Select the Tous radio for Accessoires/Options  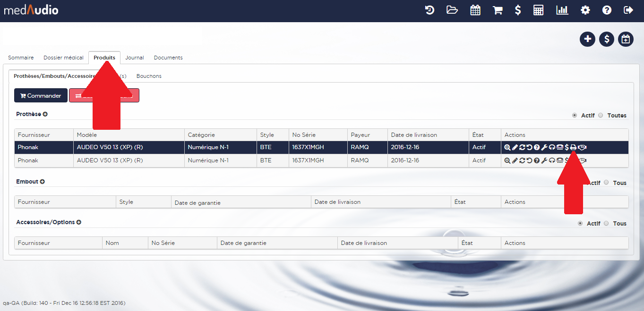tap(606, 223)
